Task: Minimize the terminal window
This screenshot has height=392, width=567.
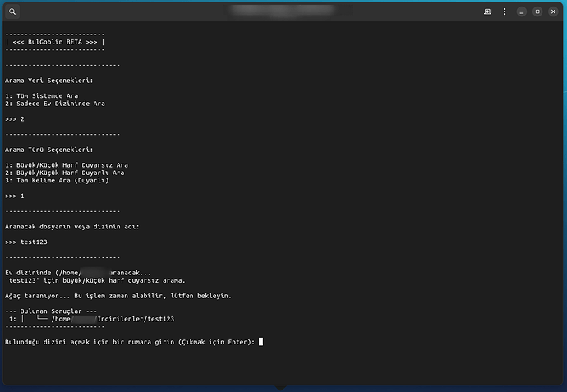Action: (523, 12)
